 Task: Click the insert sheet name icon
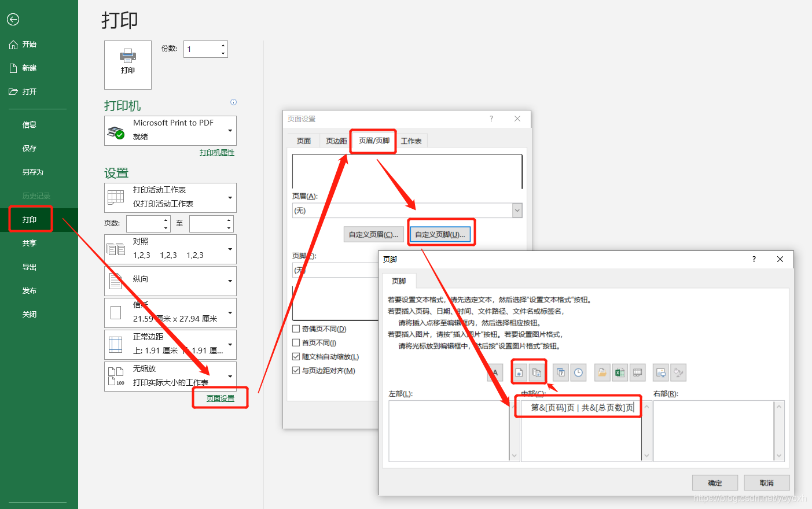pyautogui.click(x=638, y=372)
